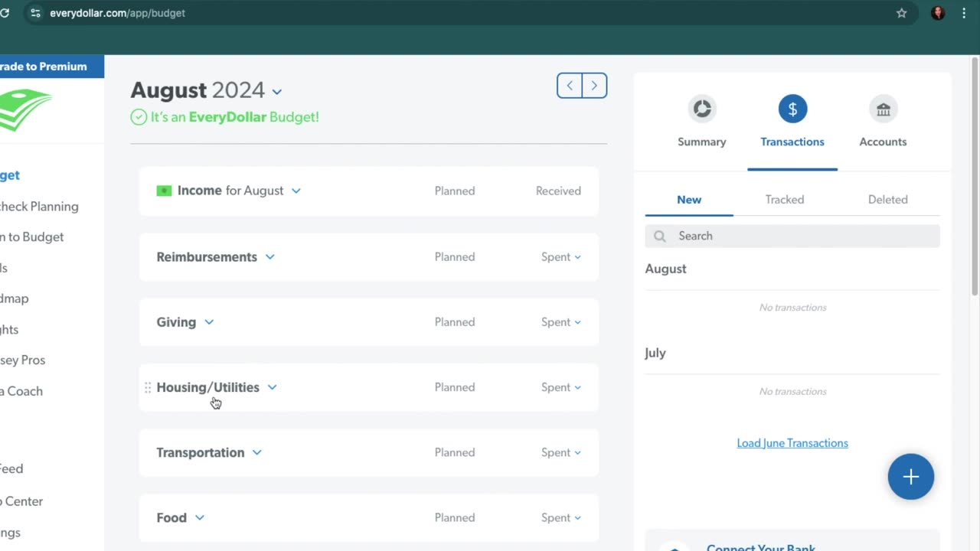Open Spent dropdown in Reimbursements row
The height and width of the screenshot is (551, 980).
point(561,257)
